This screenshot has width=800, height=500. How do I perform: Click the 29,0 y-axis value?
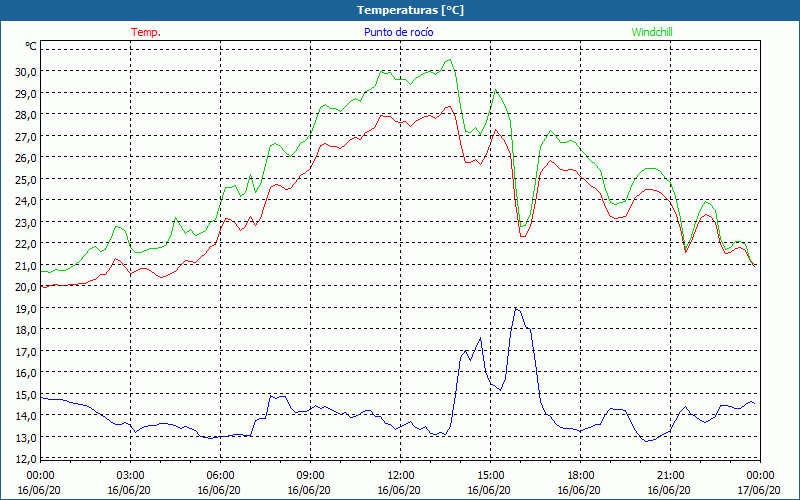click(x=26, y=93)
